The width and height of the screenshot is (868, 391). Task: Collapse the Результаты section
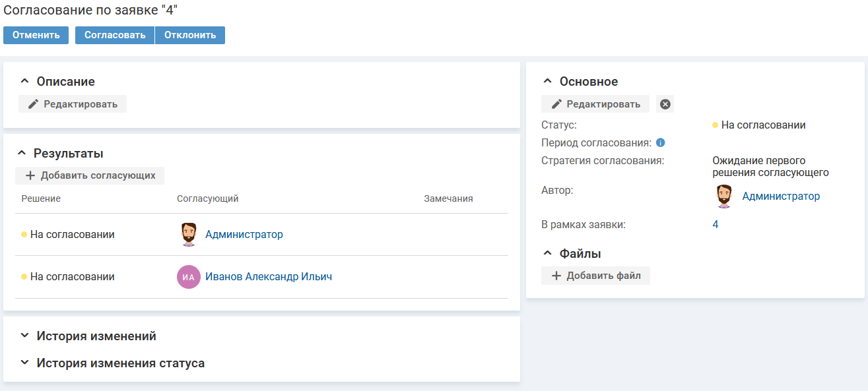coord(22,154)
